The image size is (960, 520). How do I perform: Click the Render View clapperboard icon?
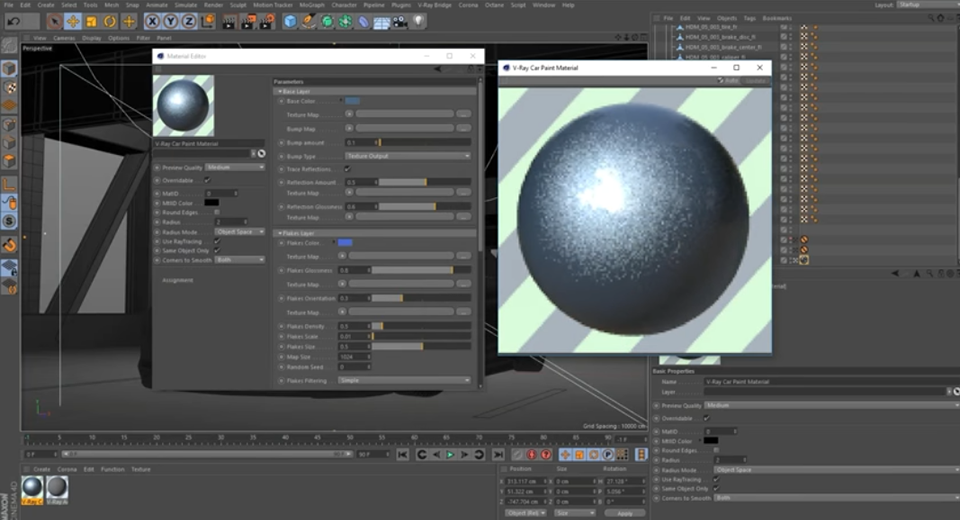pyautogui.click(x=229, y=22)
